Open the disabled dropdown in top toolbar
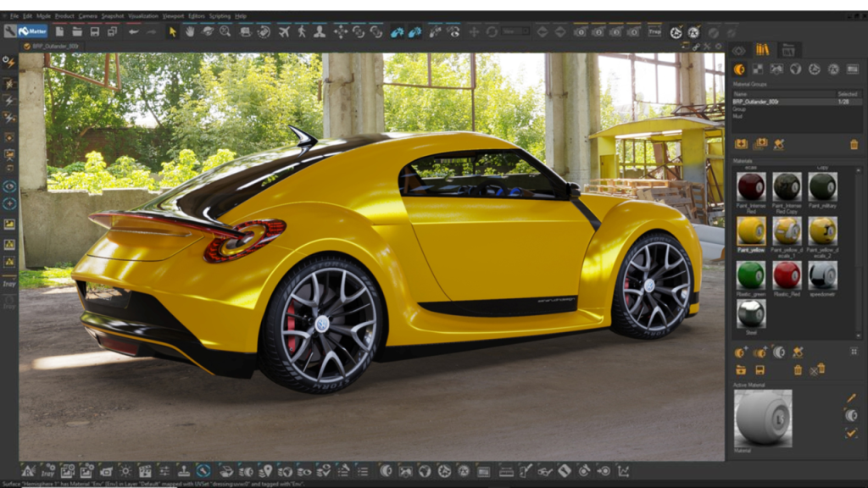 click(x=515, y=31)
